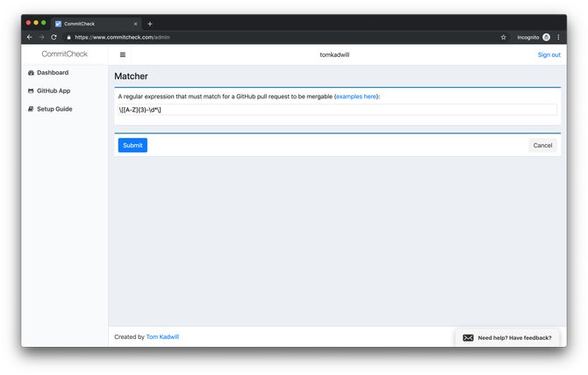Image resolution: width=588 pixels, height=375 pixels.
Task: Click the Dashboard gauge icon
Action: (31, 73)
